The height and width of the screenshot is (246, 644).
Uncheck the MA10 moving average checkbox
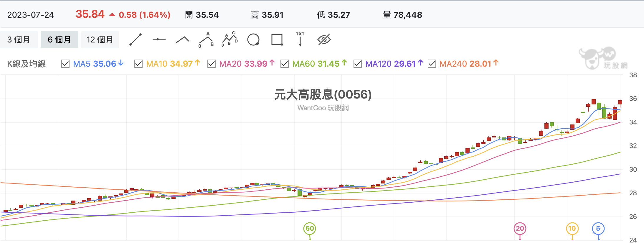point(138,64)
